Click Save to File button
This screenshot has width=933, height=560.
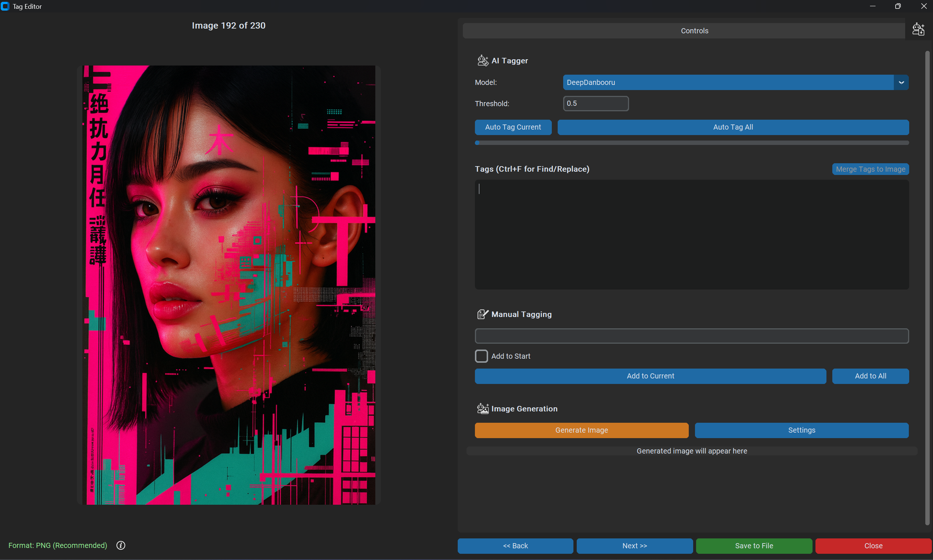click(754, 546)
